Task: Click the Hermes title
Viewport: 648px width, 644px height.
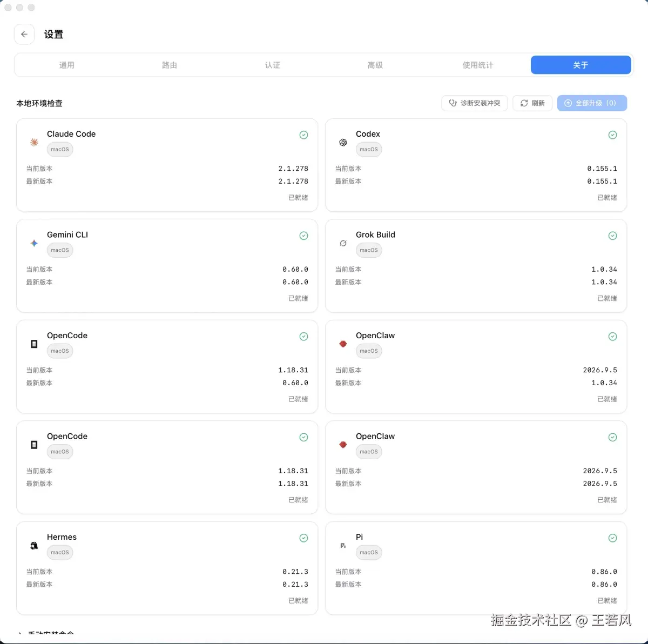Action: (x=62, y=537)
